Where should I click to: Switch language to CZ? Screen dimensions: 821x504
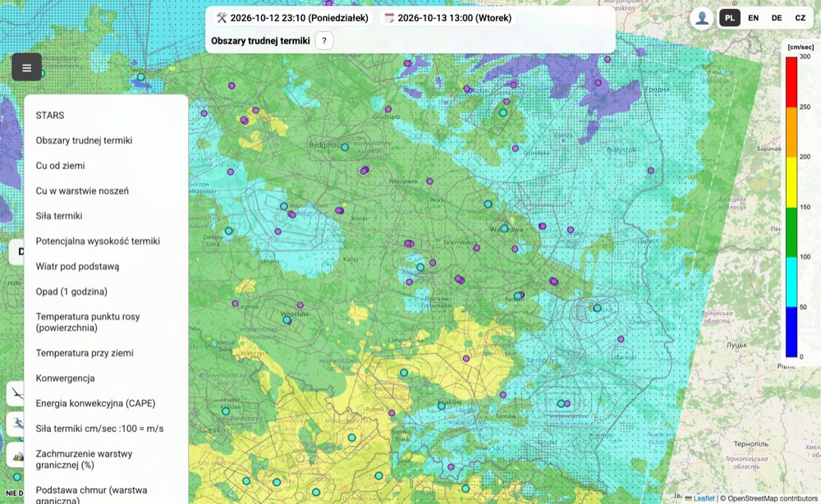[x=800, y=18]
